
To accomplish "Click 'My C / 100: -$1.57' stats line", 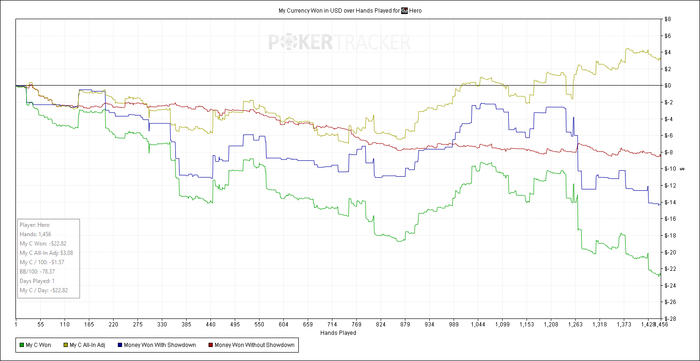I will click(43, 262).
